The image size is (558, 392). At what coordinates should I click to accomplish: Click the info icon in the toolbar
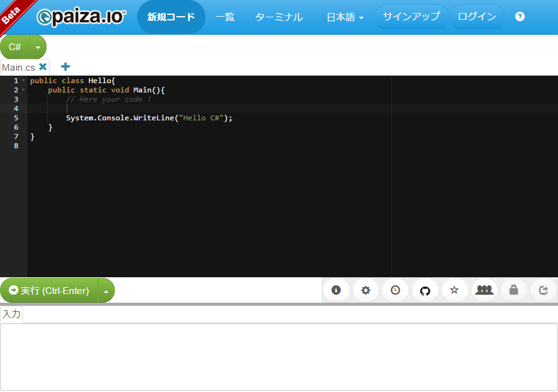[x=336, y=290]
